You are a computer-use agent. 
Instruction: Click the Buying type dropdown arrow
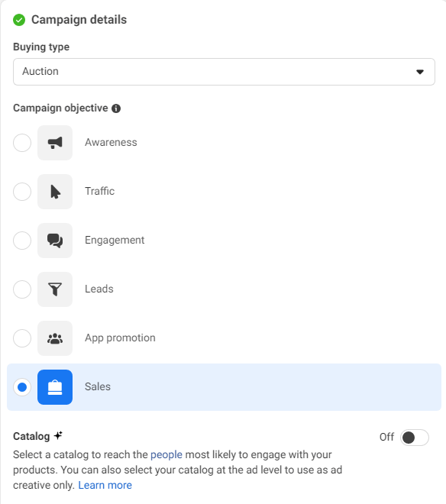pos(420,72)
